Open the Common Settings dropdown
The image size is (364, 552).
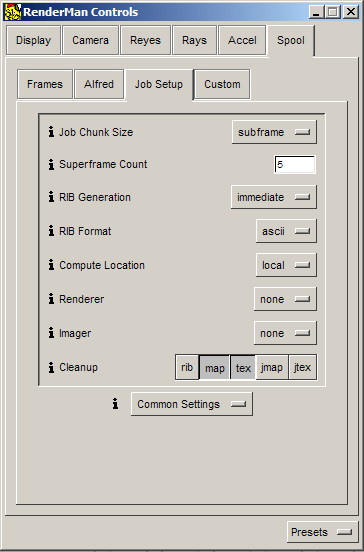192,404
